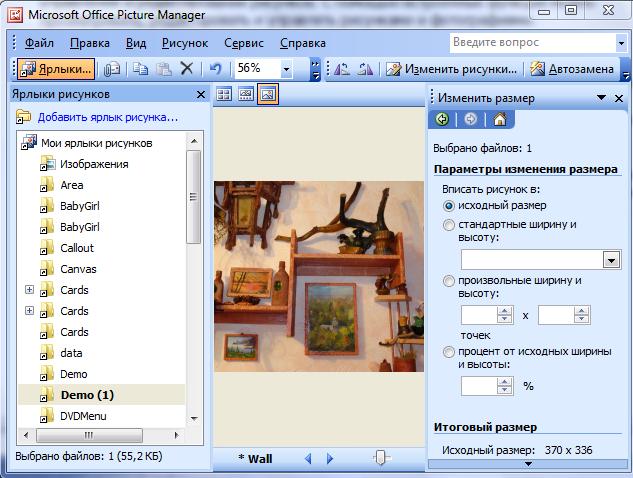This screenshot has height=478, width=633.
Task: Open the Правка menu
Action: (90, 43)
